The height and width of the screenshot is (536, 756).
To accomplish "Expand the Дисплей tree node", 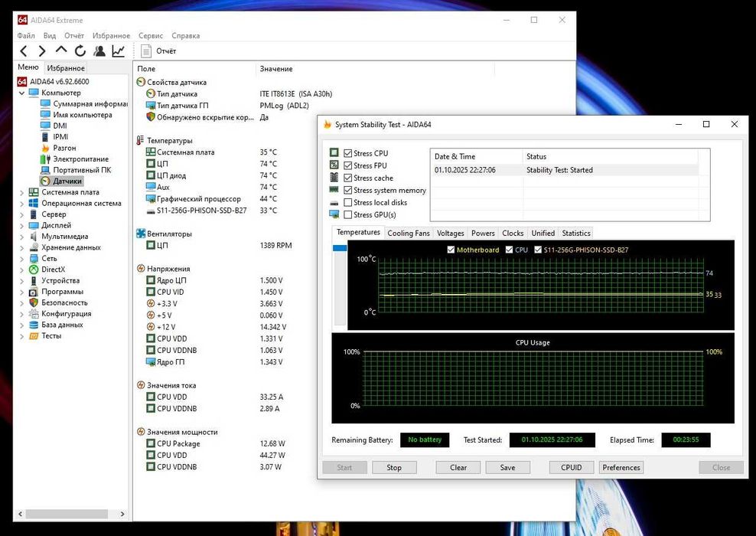I will pyautogui.click(x=21, y=225).
